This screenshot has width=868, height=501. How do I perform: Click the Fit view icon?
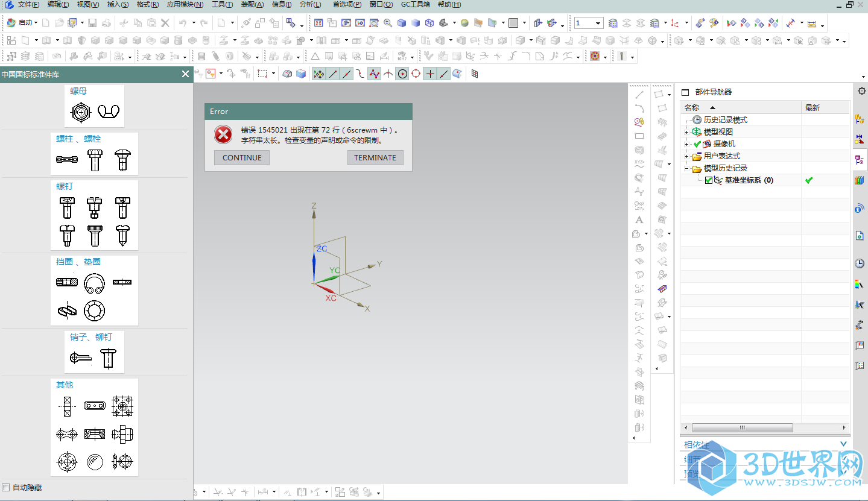click(318, 23)
